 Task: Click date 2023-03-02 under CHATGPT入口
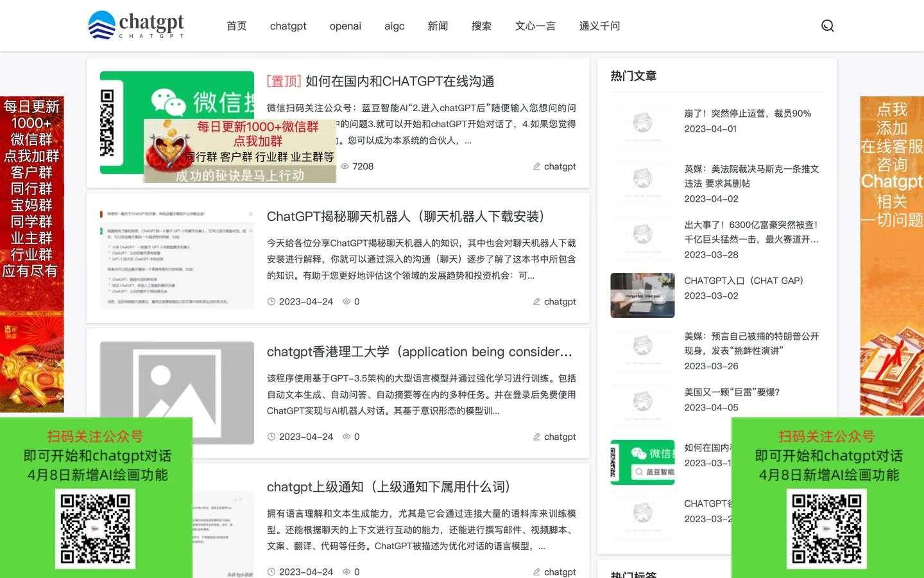point(711,296)
